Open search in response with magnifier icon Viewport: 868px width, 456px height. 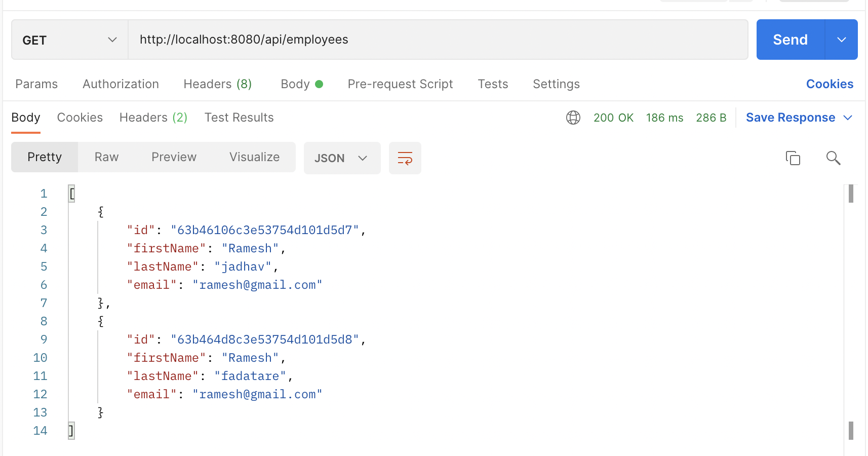[833, 158]
